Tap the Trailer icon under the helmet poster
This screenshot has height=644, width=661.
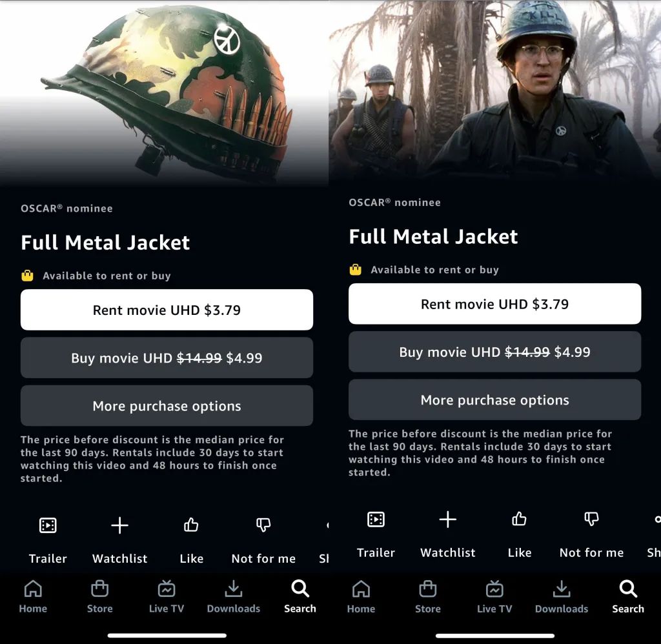pyautogui.click(x=48, y=525)
